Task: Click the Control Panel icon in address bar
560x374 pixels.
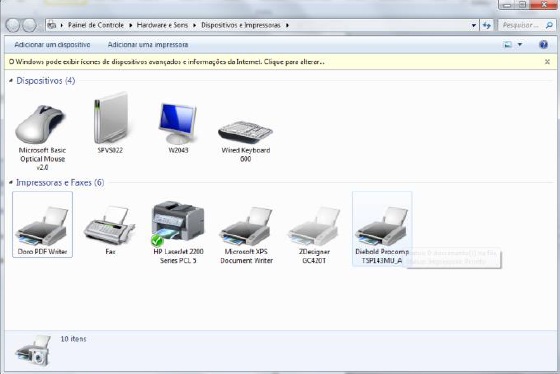Action: (x=52, y=25)
